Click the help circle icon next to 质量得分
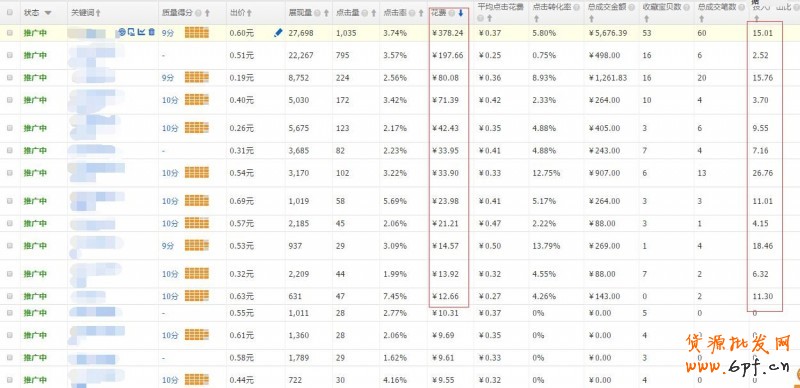 [x=198, y=13]
